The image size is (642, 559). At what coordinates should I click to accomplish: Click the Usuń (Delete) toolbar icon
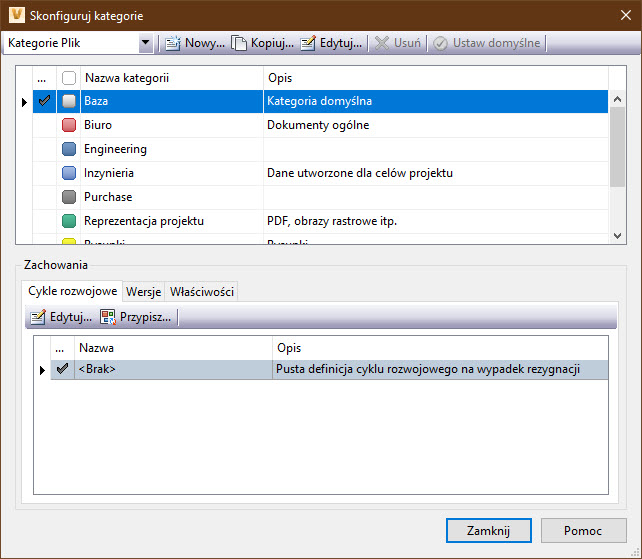(x=381, y=44)
